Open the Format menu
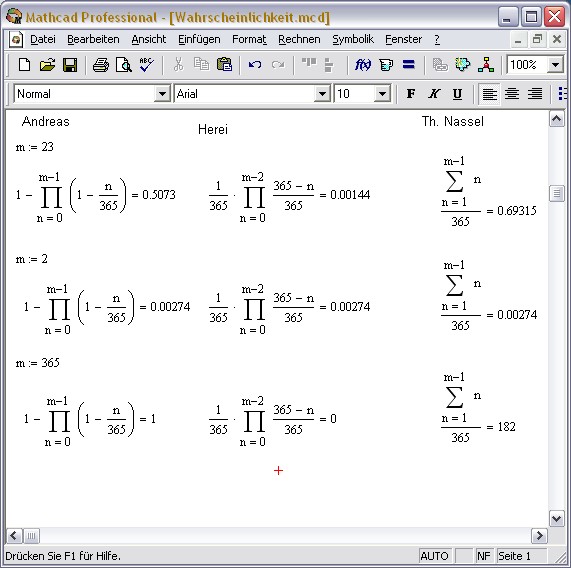 249,39
